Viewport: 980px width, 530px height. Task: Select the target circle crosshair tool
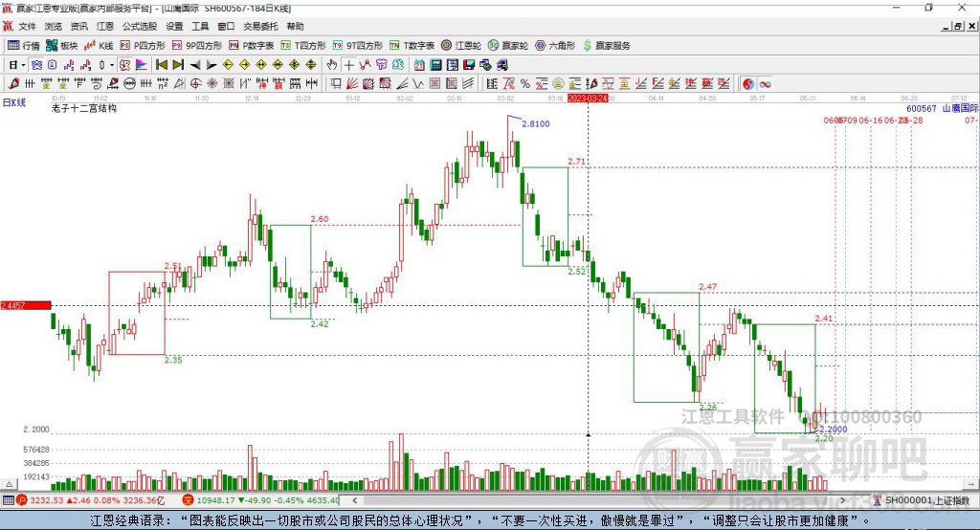coord(195,84)
